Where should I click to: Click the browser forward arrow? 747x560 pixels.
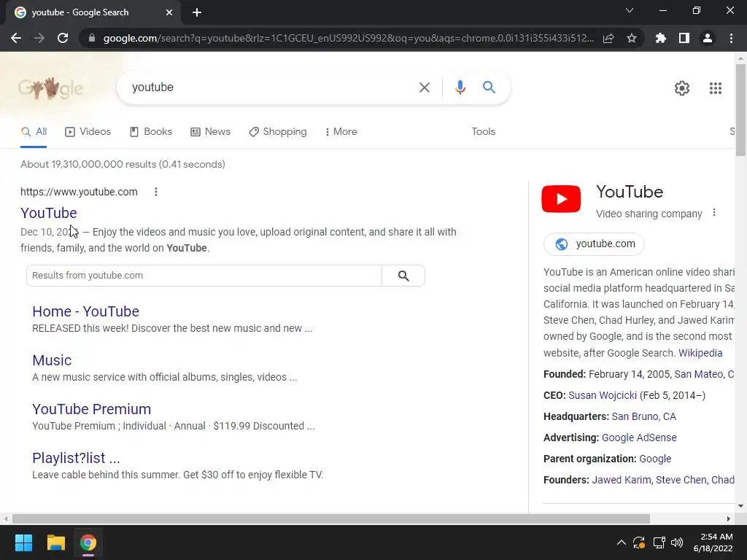pos(39,38)
